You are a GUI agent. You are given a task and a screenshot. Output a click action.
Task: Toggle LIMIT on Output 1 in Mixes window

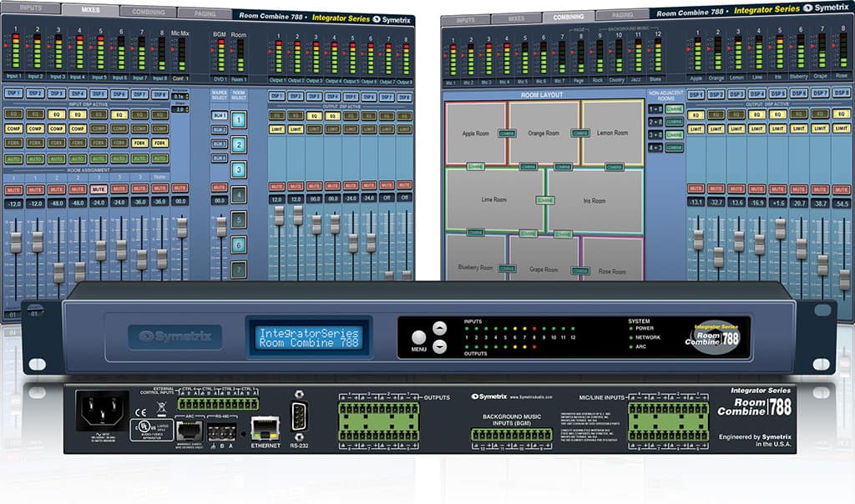point(277,129)
